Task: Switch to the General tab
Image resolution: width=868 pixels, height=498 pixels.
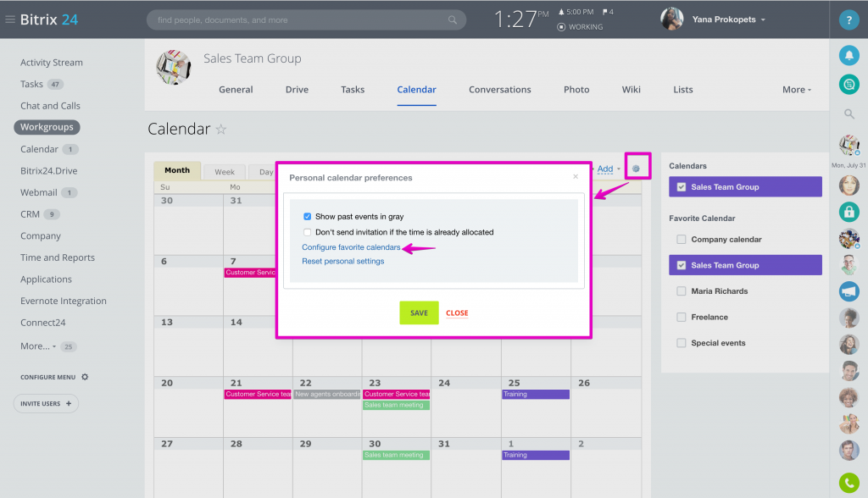Action: [x=236, y=90]
